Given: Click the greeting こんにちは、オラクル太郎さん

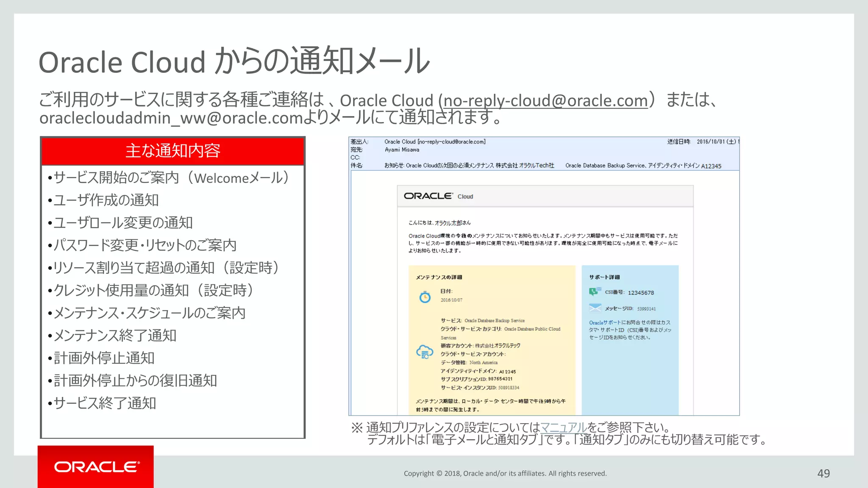Looking at the screenshot, I should click(x=440, y=223).
